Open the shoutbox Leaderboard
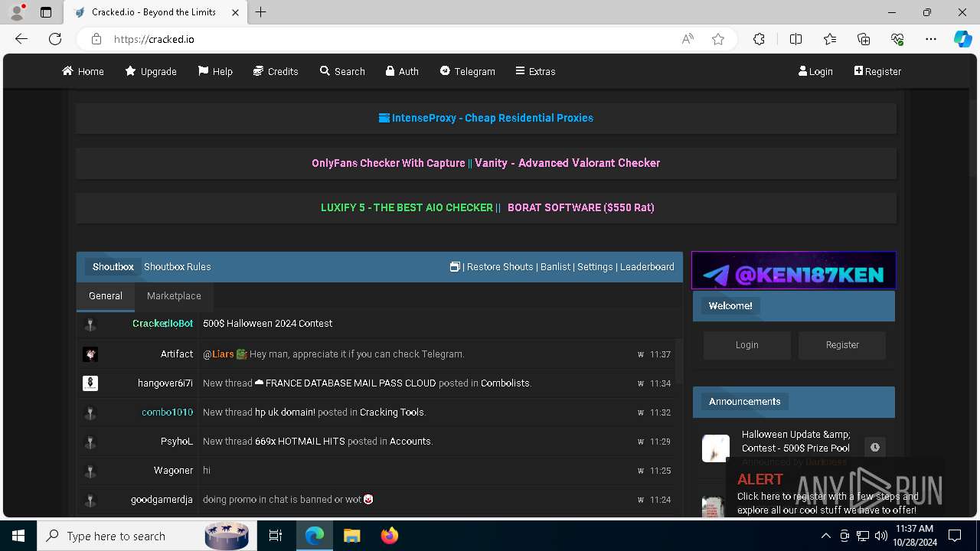Viewport: 980px width, 551px height. pos(647,267)
